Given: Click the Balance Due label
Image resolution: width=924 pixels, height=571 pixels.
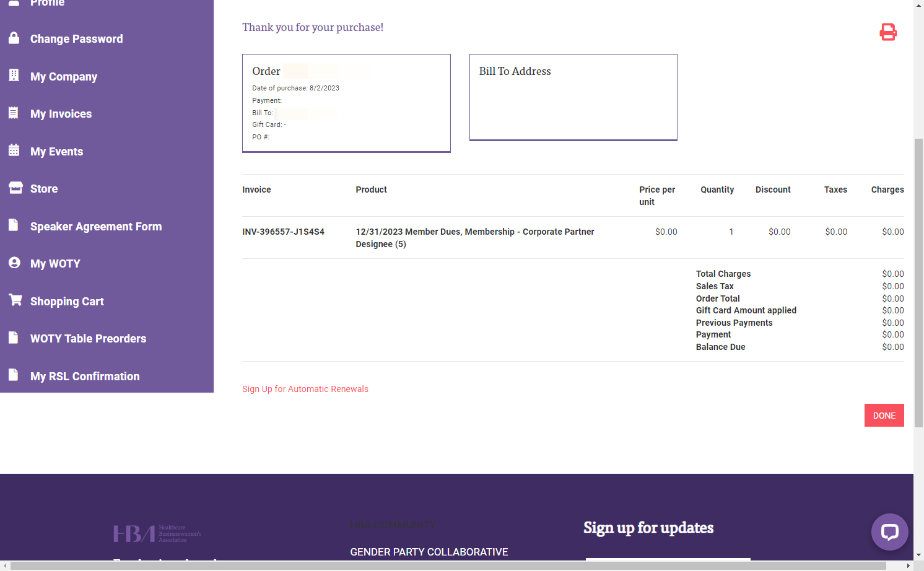Looking at the screenshot, I should click(720, 347).
